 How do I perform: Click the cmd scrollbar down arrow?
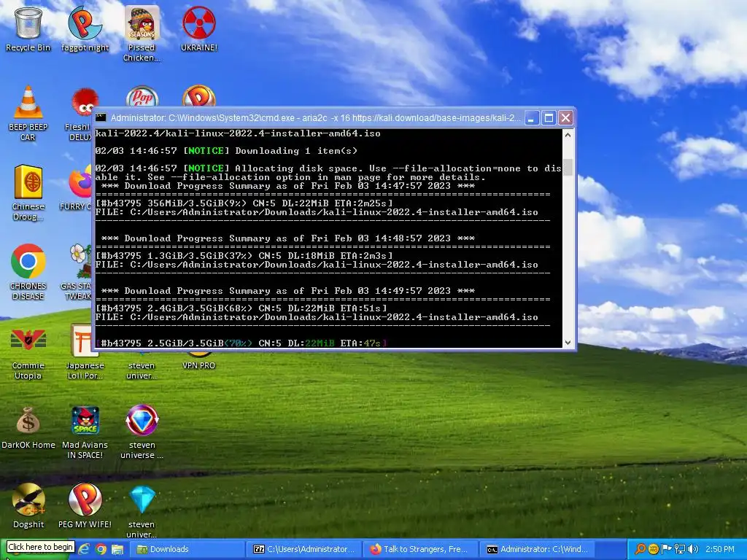click(568, 343)
